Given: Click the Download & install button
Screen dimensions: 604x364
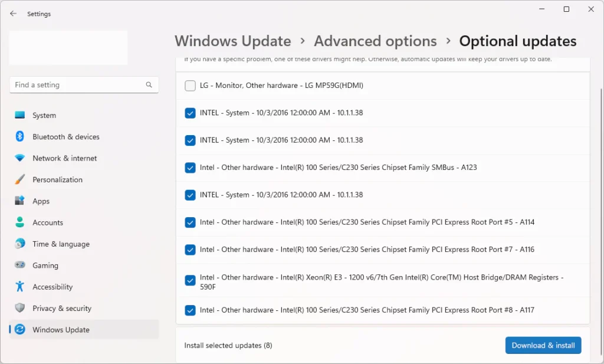Looking at the screenshot, I should click(x=543, y=346).
